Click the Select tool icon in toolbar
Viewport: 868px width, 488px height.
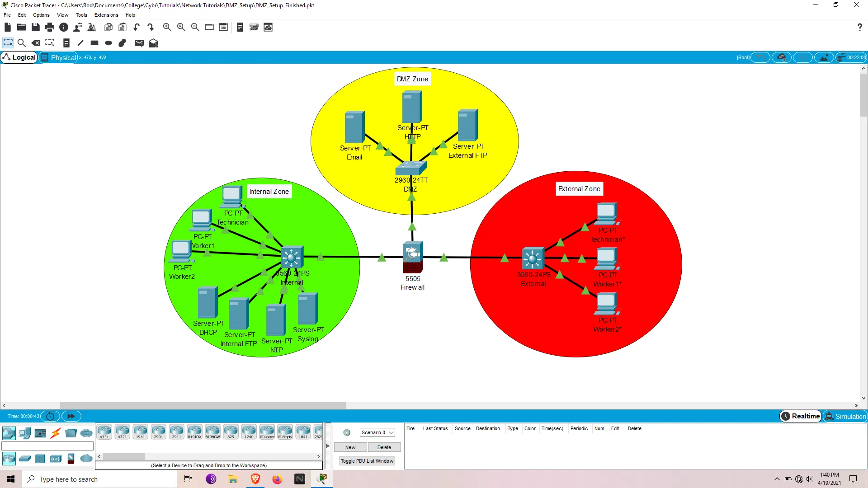coord(8,43)
